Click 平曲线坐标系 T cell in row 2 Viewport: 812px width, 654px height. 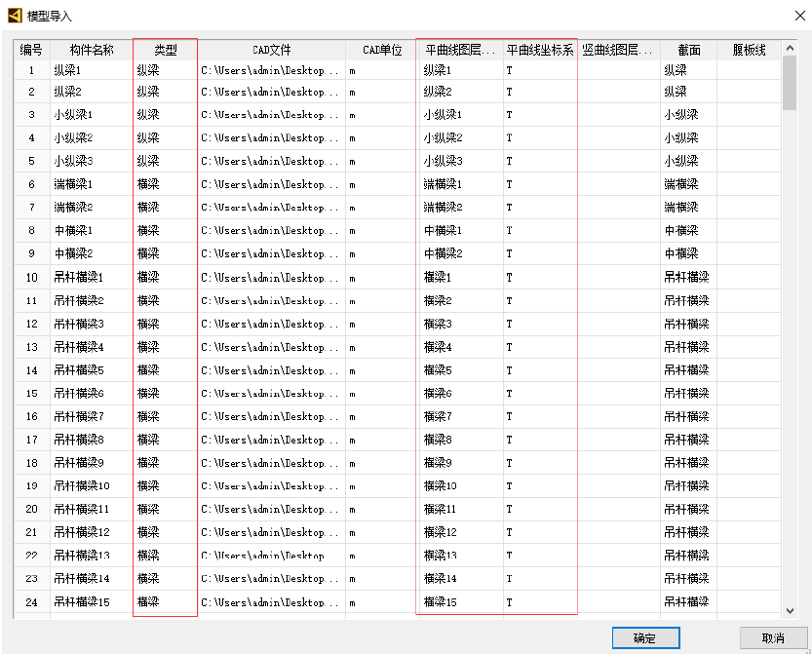pos(540,92)
